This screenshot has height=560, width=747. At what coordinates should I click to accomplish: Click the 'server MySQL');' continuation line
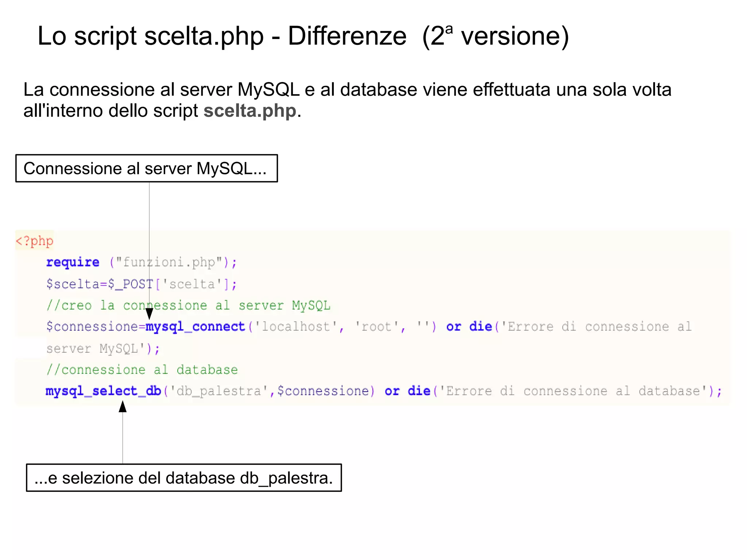[x=103, y=348]
